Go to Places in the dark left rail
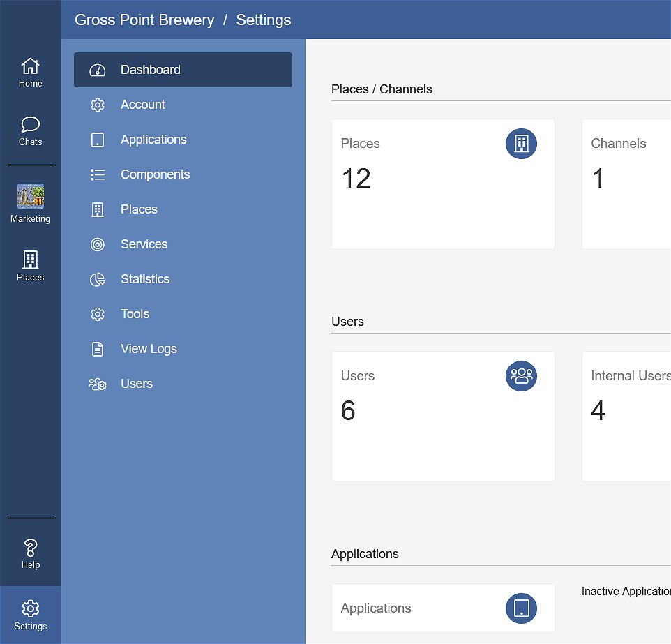 (x=31, y=266)
